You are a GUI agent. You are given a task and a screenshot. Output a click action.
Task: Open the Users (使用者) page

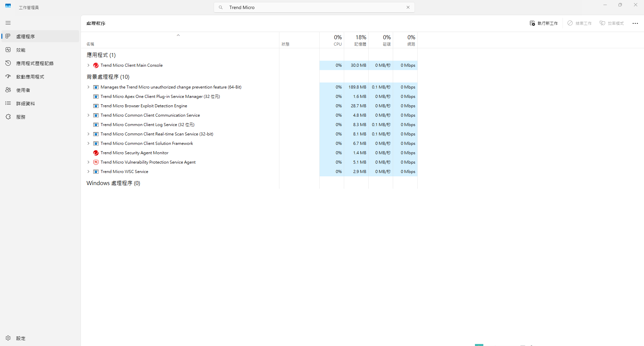23,90
